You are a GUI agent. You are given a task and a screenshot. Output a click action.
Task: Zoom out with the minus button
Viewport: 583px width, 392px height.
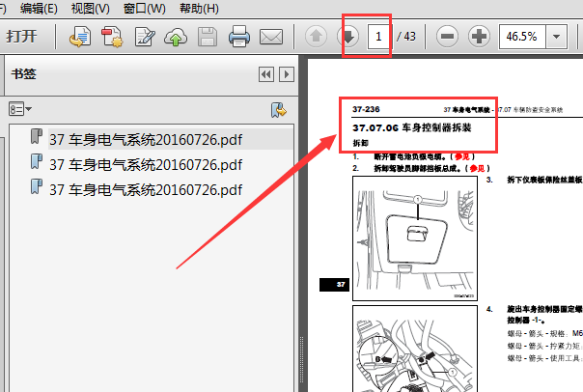(447, 37)
